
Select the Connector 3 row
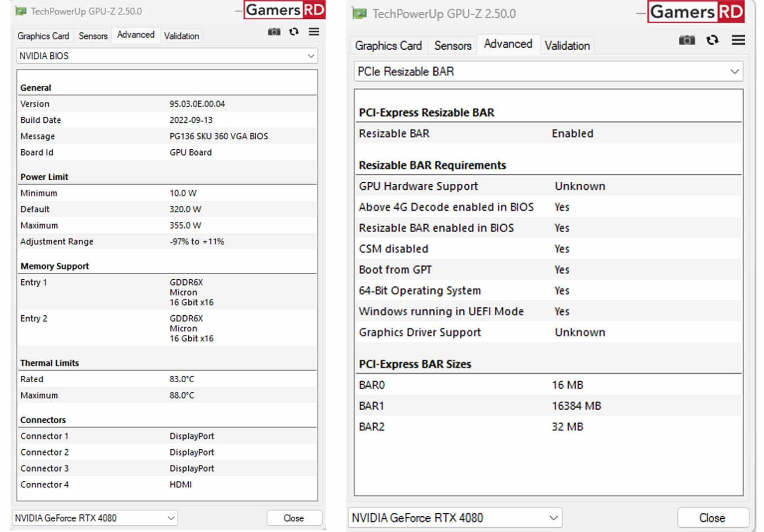pyautogui.click(x=167, y=469)
